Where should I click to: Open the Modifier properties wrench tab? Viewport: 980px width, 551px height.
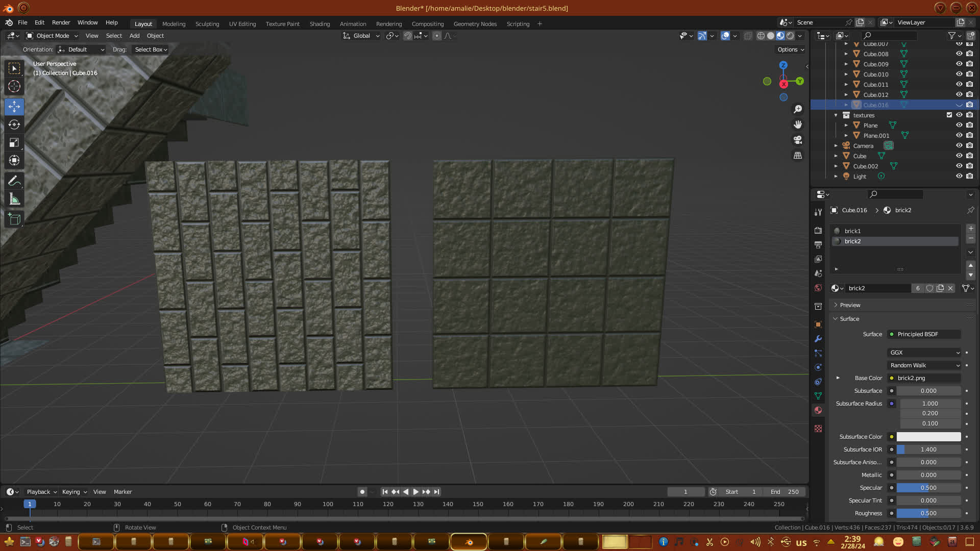pyautogui.click(x=818, y=339)
